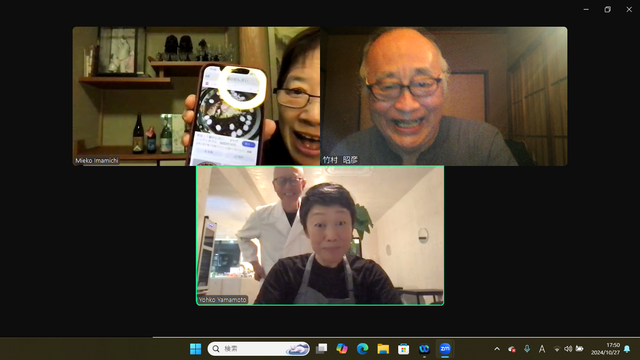Open the Wi-Fi network tray icon

pos(557,349)
